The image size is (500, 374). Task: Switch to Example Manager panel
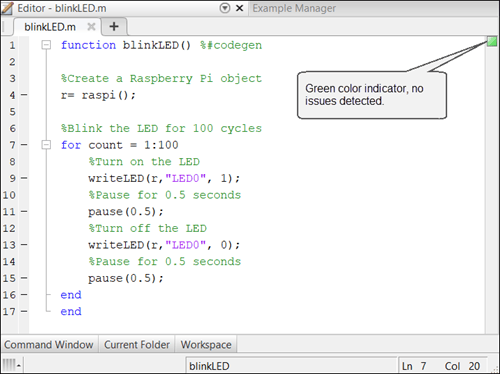pyautogui.click(x=294, y=8)
